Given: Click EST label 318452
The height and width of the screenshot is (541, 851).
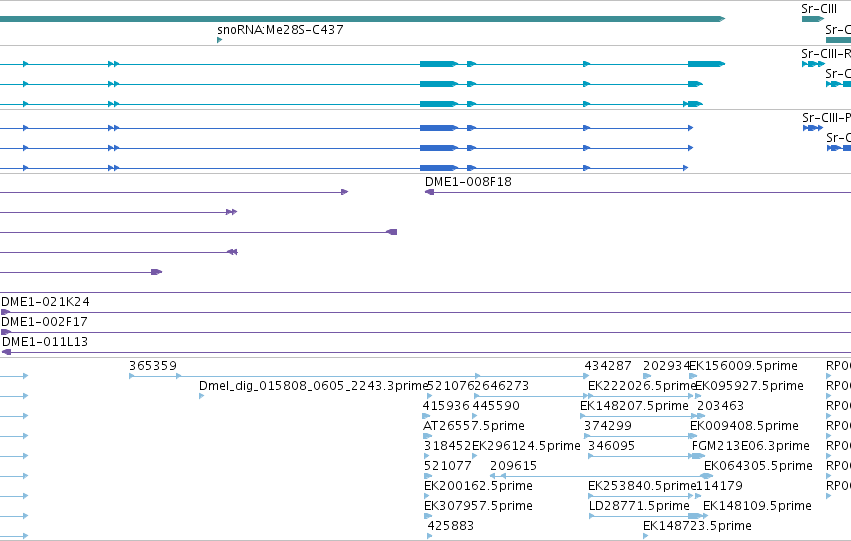Looking at the screenshot, I should pyautogui.click(x=447, y=446).
